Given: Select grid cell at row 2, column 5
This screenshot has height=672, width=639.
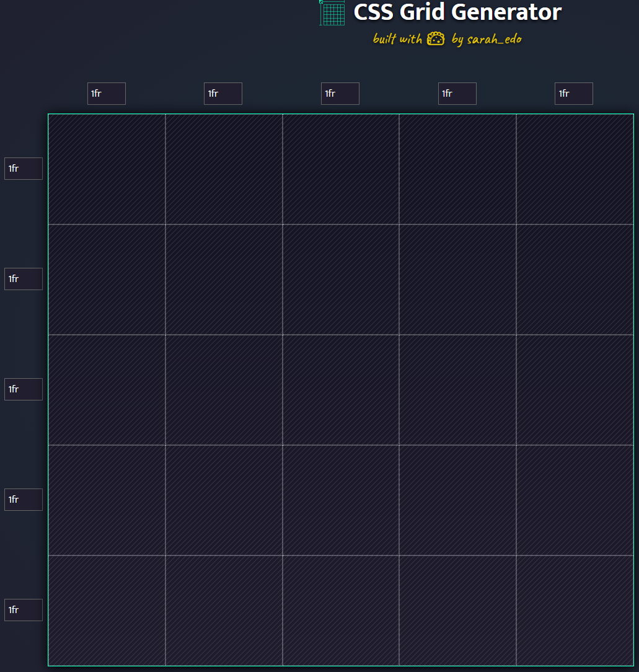Looking at the screenshot, I should pyautogui.click(x=575, y=280).
